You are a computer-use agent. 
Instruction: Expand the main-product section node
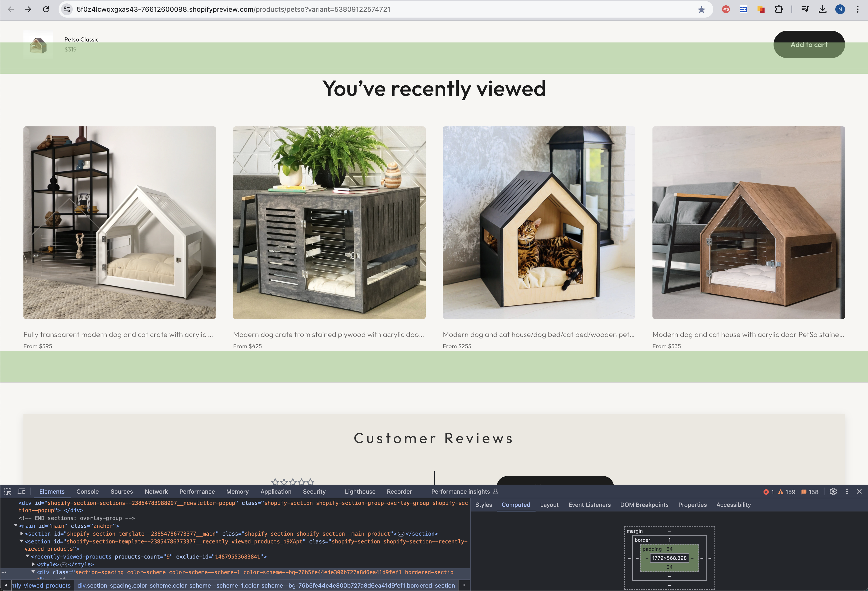(22, 534)
